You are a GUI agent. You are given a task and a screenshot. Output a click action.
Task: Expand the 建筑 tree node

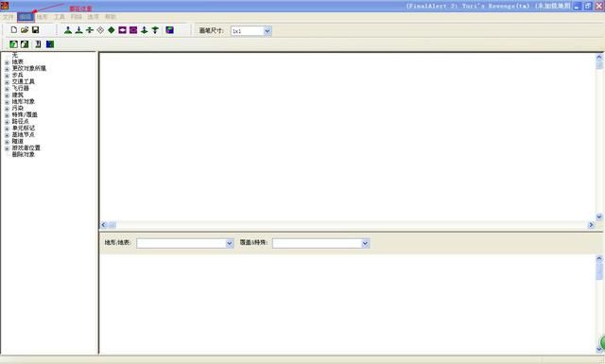tap(7, 95)
